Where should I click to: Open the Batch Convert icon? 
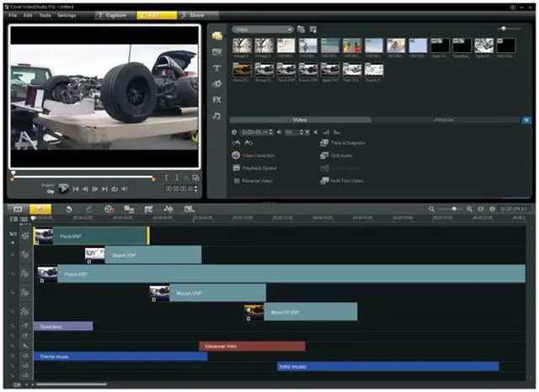(x=129, y=209)
